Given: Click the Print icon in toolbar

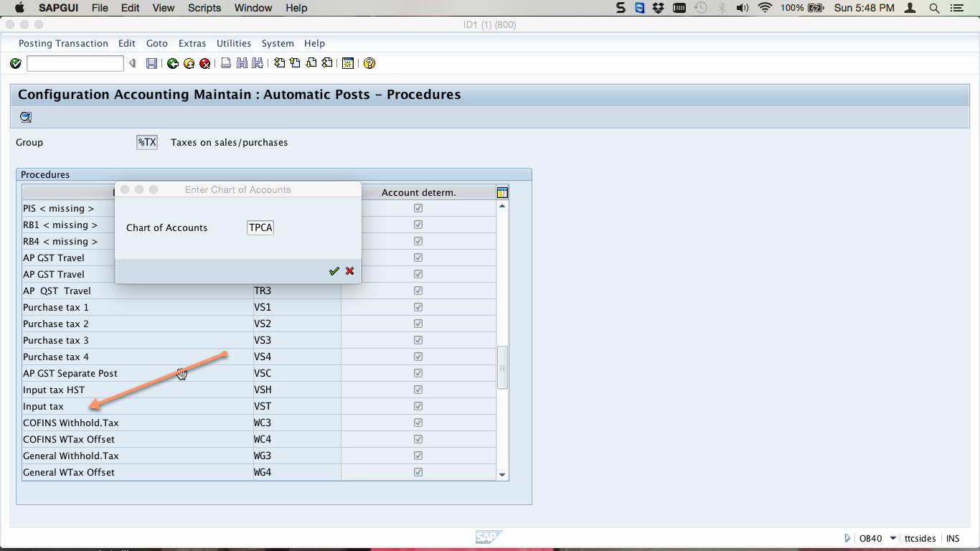Looking at the screenshot, I should 226,64.
